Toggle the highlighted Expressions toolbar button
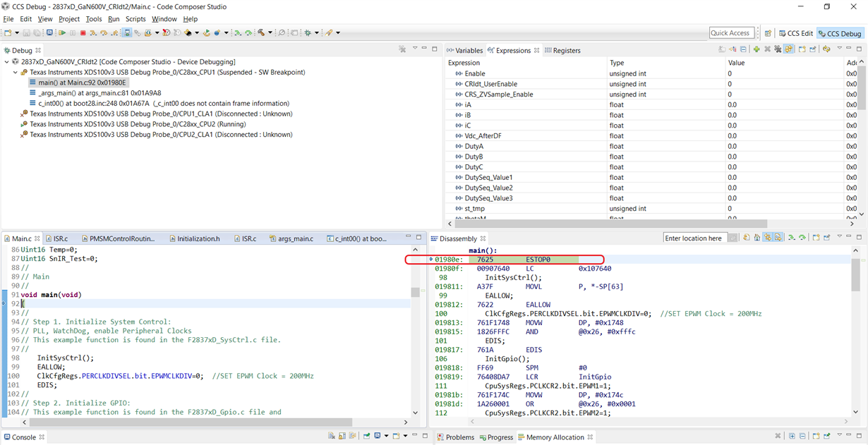The height and width of the screenshot is (445, 868). point(789,49)
